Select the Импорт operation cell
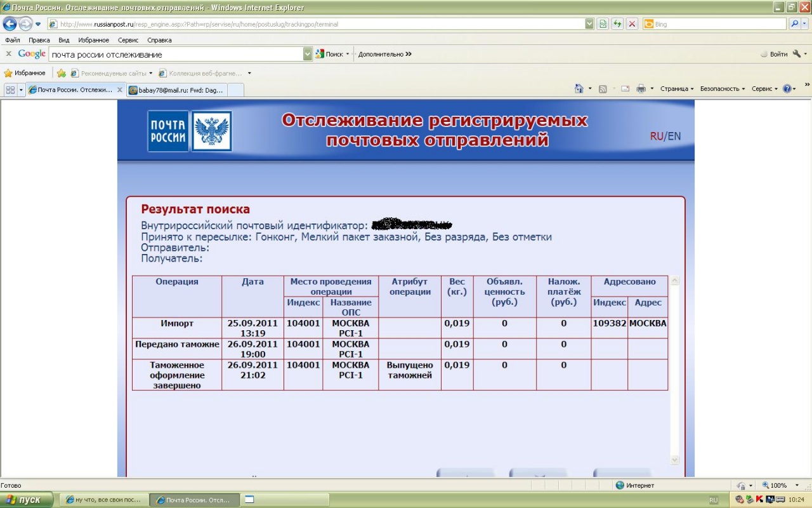The width and height of the screenshot is (812, 508). (177, 328)
